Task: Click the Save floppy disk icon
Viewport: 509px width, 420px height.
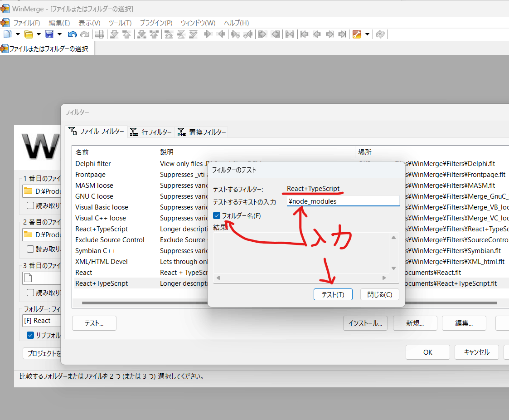Action: tap(49, 34)
